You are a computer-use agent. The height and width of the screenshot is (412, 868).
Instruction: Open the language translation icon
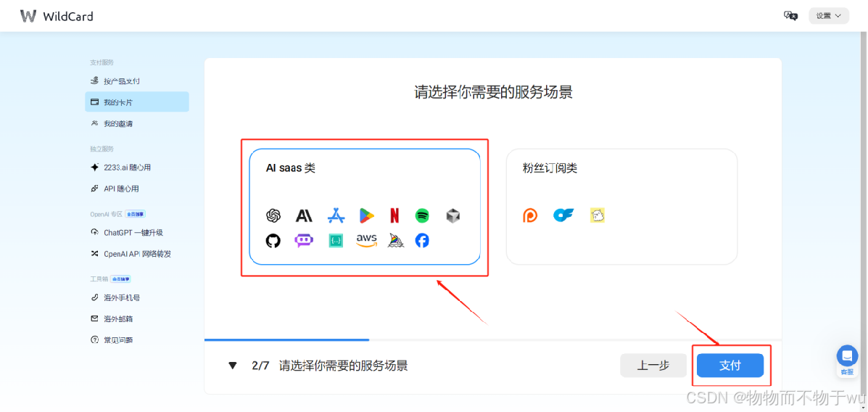790,15
